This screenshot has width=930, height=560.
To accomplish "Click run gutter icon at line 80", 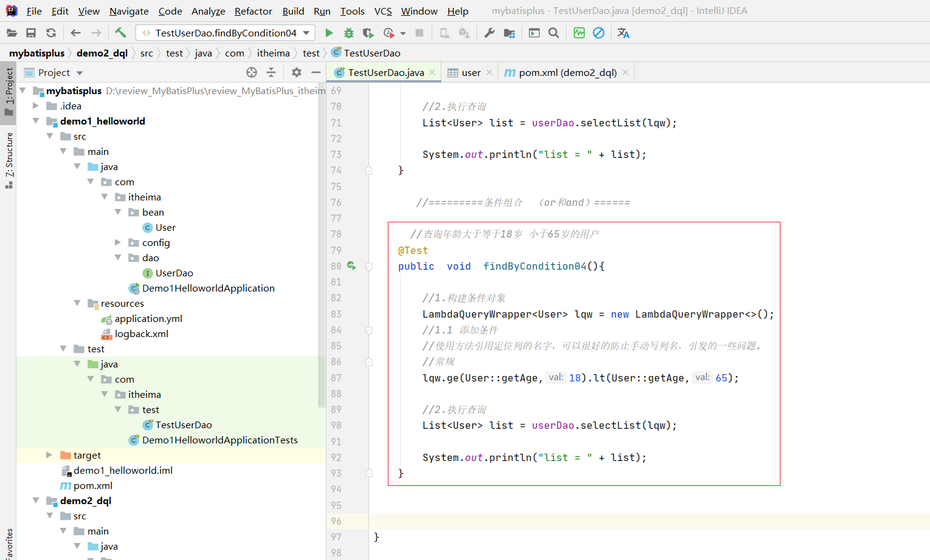I will (351, 265).
